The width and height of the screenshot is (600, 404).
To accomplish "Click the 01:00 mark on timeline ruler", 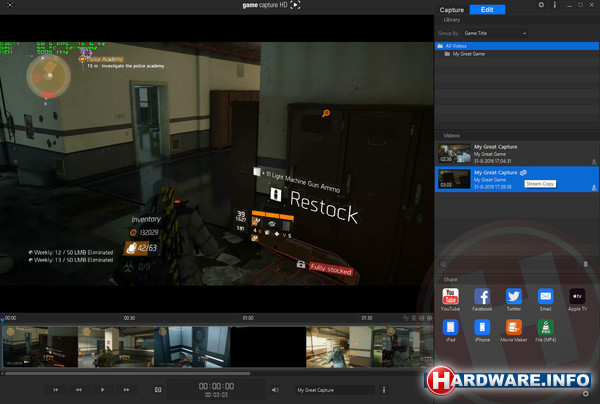I will (x=248, y=318).
